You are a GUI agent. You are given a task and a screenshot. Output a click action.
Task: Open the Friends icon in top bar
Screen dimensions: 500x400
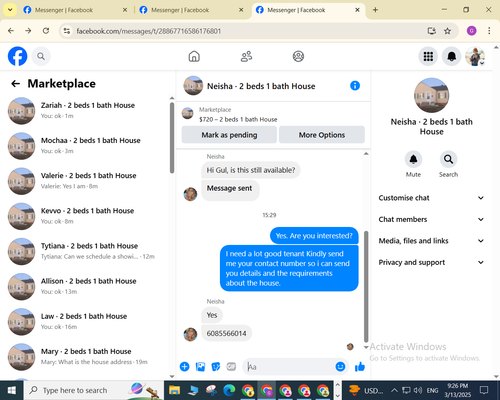246,56
